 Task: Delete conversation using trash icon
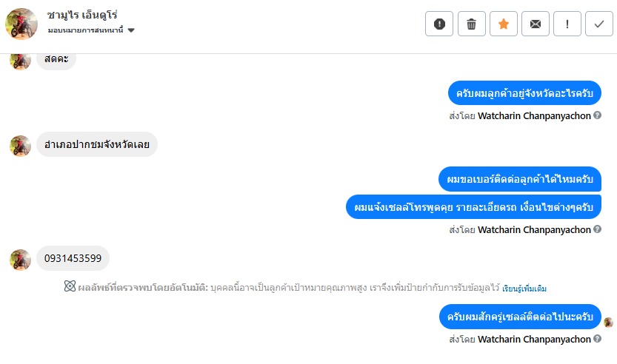471,24
